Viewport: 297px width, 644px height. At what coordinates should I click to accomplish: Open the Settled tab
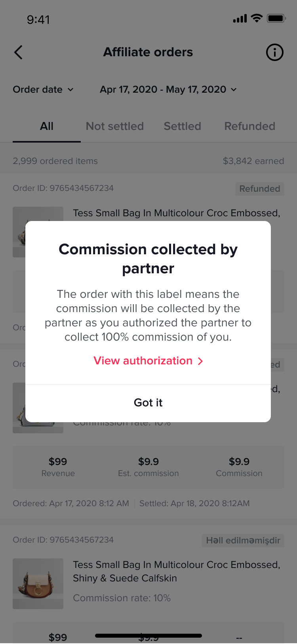tap(183, 126)
